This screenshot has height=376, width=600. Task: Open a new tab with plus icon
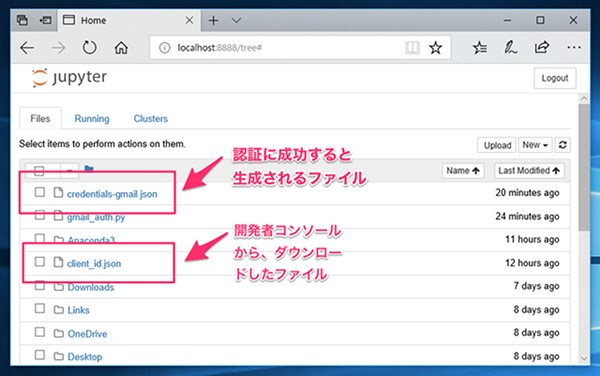tap(214, 20)
